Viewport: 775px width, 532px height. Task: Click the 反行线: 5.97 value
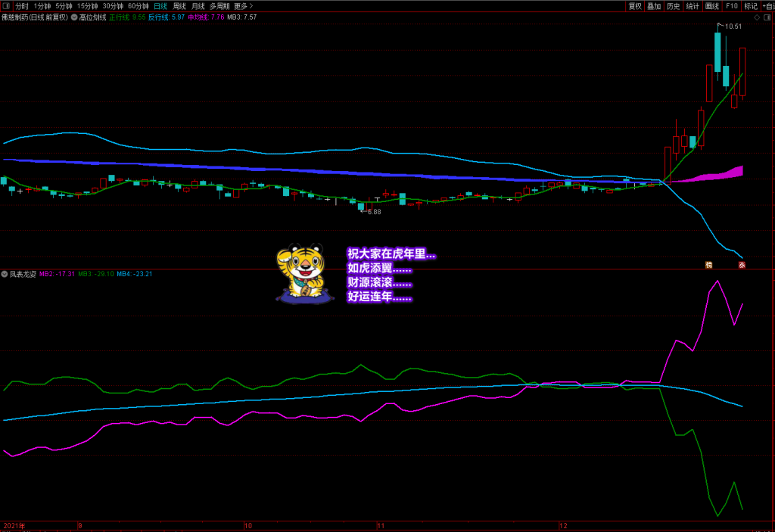point(167,17)
